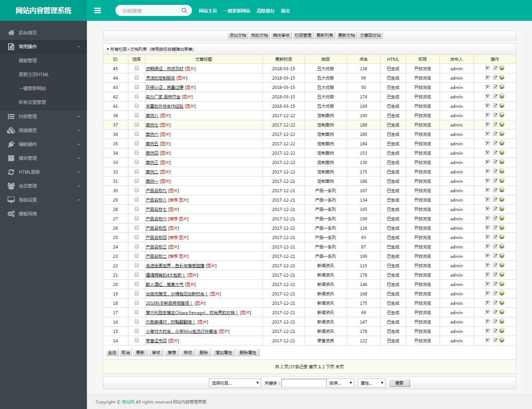
Task: Expand the 内容管理 sidebar menu
Action: (x=43, y=116)
